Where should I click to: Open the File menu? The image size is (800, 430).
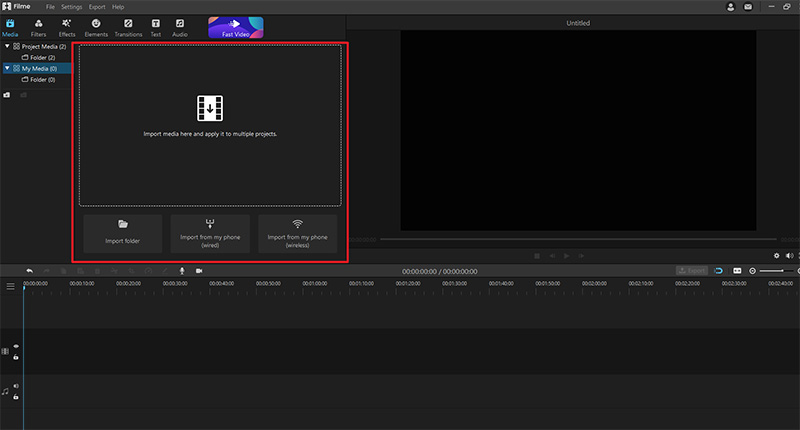tap(50, 7)
